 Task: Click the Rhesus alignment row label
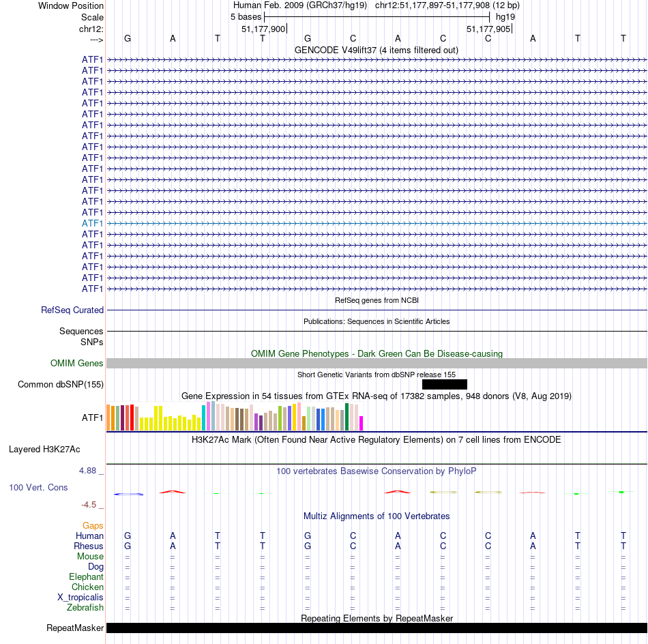pyautogui.click(x=89, y=546)
